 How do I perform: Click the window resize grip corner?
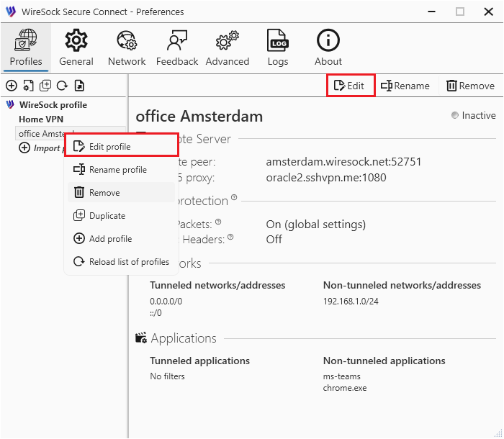498,433
